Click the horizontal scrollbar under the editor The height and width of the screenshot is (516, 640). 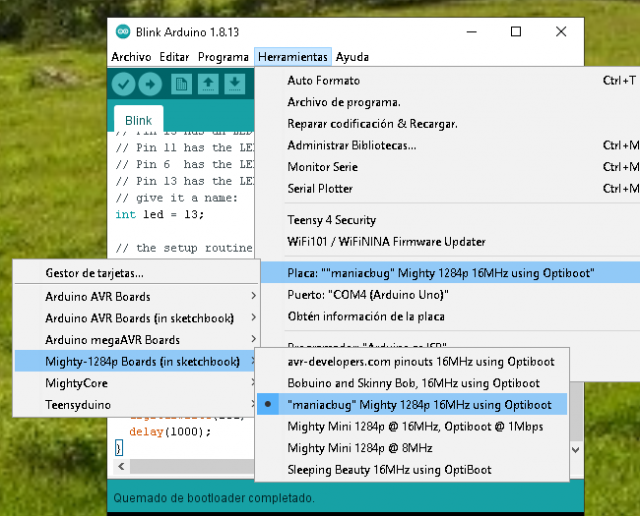pos(180,466)
